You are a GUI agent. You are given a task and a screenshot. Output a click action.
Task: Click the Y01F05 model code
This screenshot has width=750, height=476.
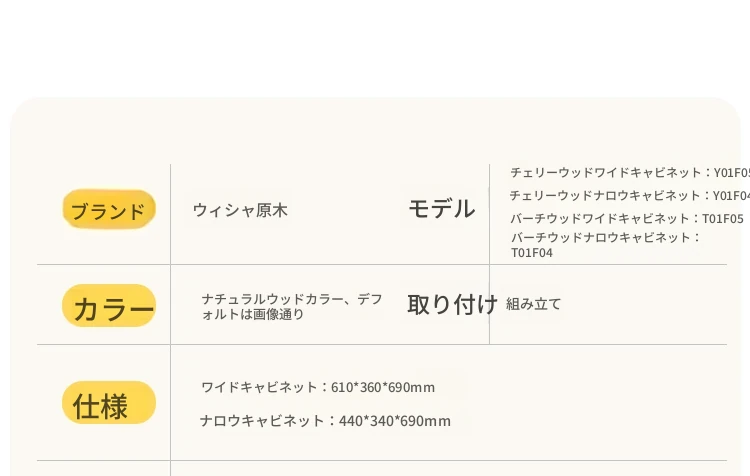tap(732, 173)
